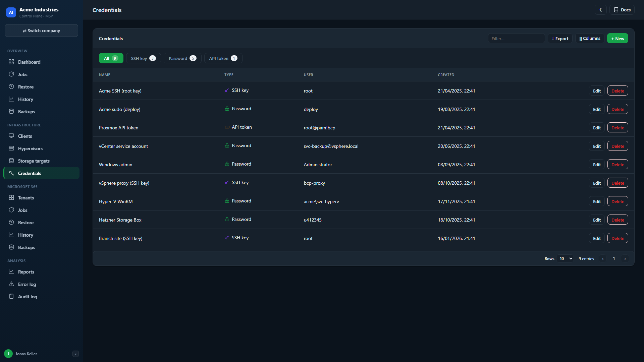
Task: Collapse the sidebar with chevron button
Action: (x=75, y=354)
